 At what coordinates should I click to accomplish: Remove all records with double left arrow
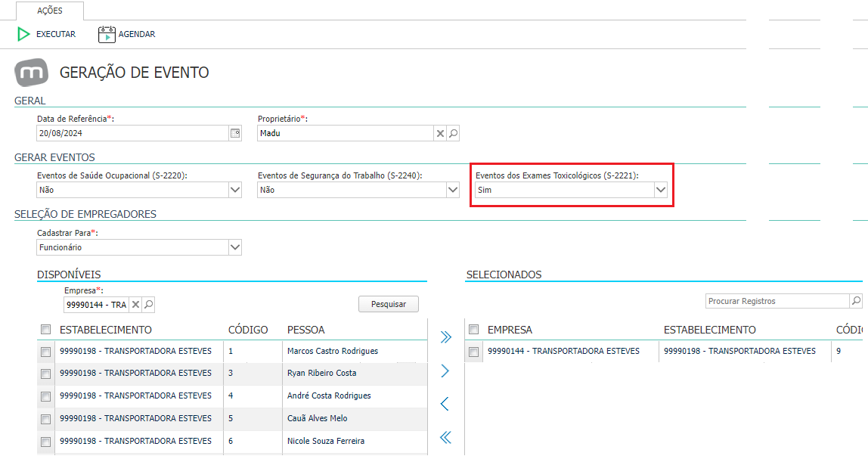coord(445,438)
